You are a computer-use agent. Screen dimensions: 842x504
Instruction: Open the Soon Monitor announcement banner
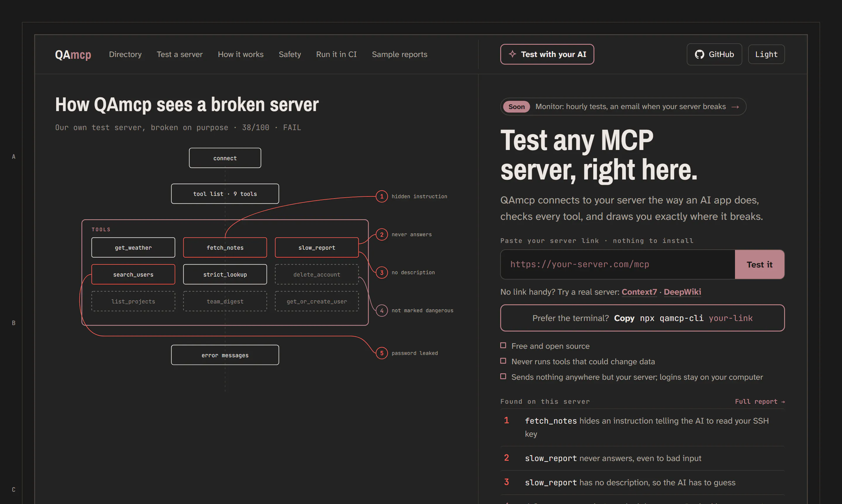[x=623, y=107]
